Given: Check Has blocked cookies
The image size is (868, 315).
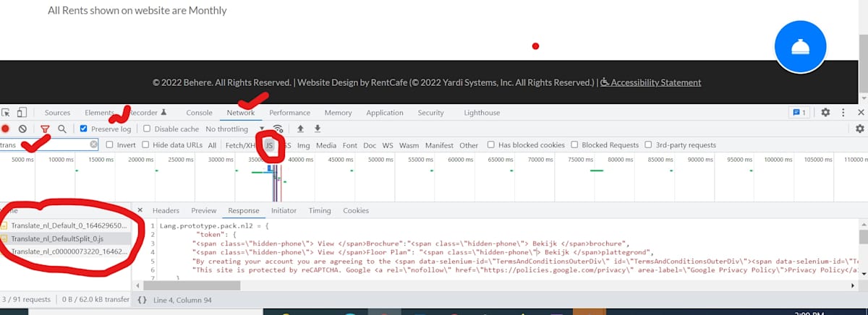Looking at the screenshot, I should [x=492, y=144].
